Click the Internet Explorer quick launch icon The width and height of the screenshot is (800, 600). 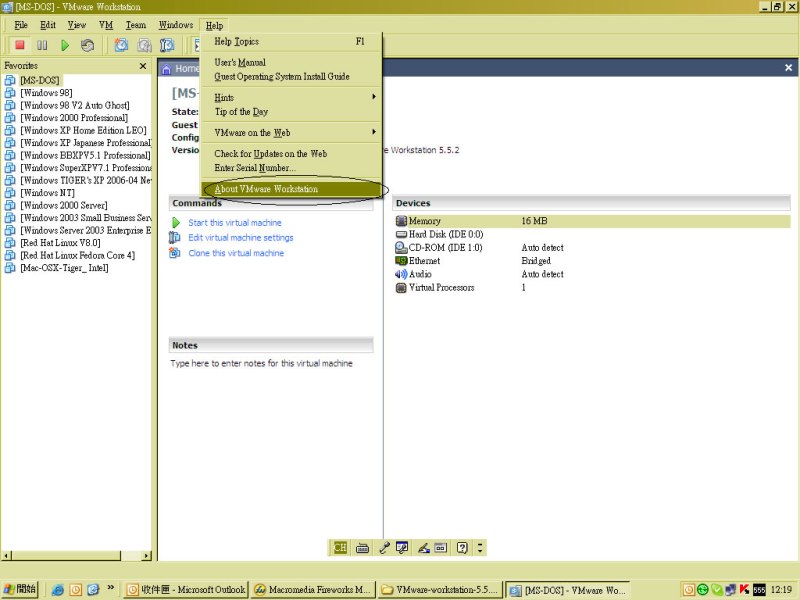click(x=58, y=590)
